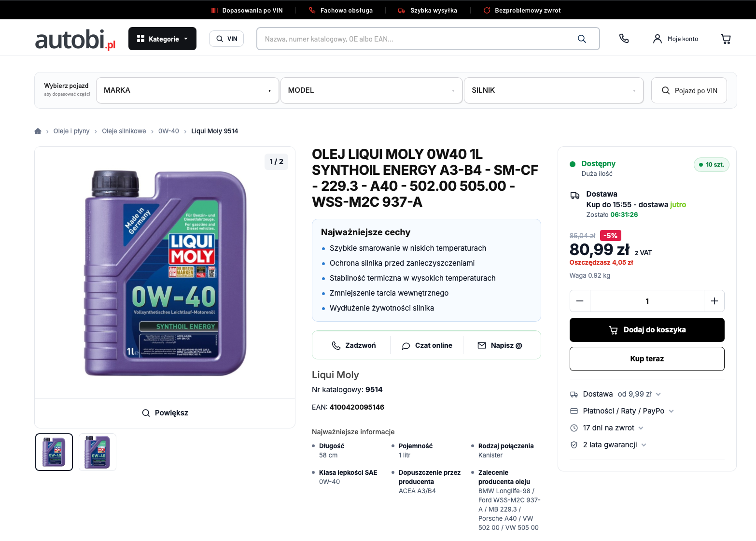Viewport: 756px width, 541px height.
Task: Open the Kategorie dropdown menu
Action: pos(162,39)
